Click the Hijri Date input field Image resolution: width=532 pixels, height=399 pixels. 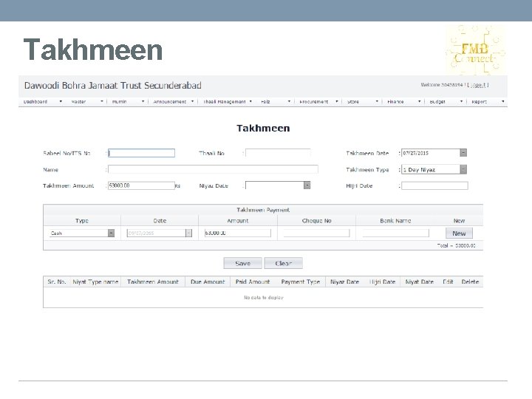[x=434, y=185]
